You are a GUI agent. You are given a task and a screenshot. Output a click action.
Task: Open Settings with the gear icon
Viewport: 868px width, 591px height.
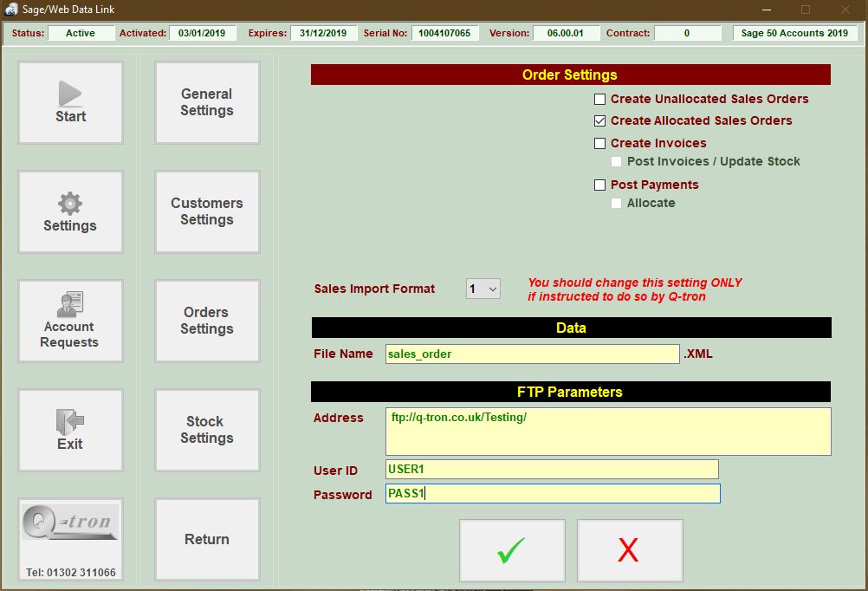[x=70, y=212]
